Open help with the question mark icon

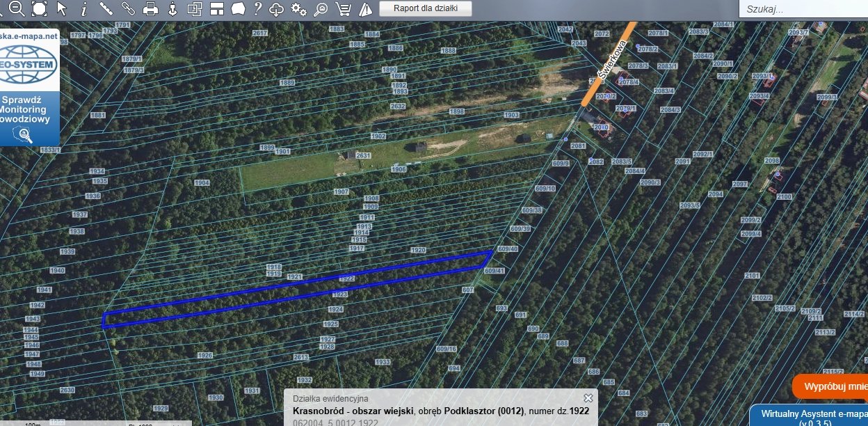click(x=257, y=8)
